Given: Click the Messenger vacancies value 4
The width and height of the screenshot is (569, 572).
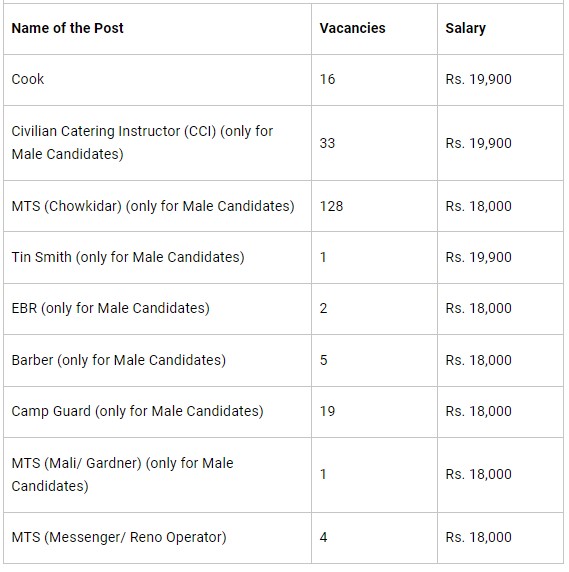Looking at the screenshot, I should click(324, 537).
